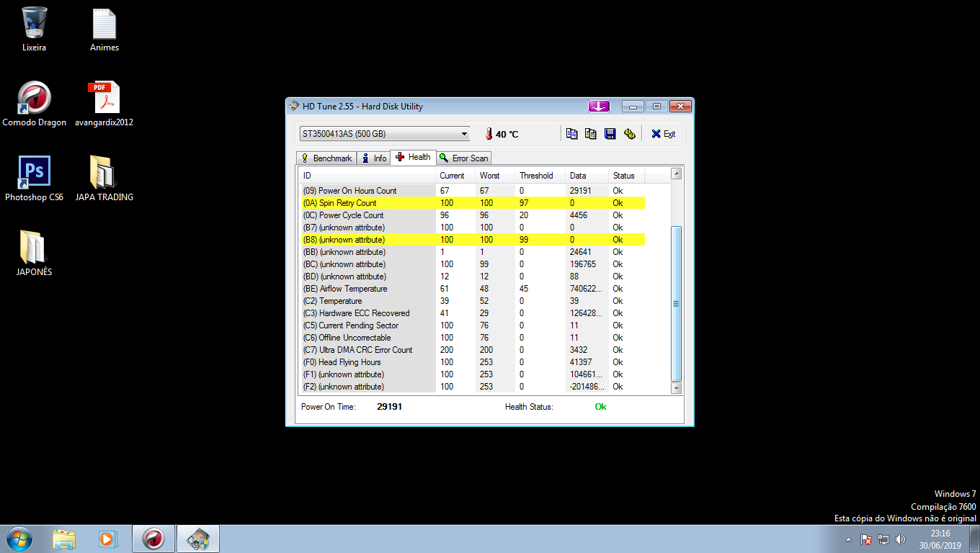Copy health info text to clipboard

coord(572,134)
